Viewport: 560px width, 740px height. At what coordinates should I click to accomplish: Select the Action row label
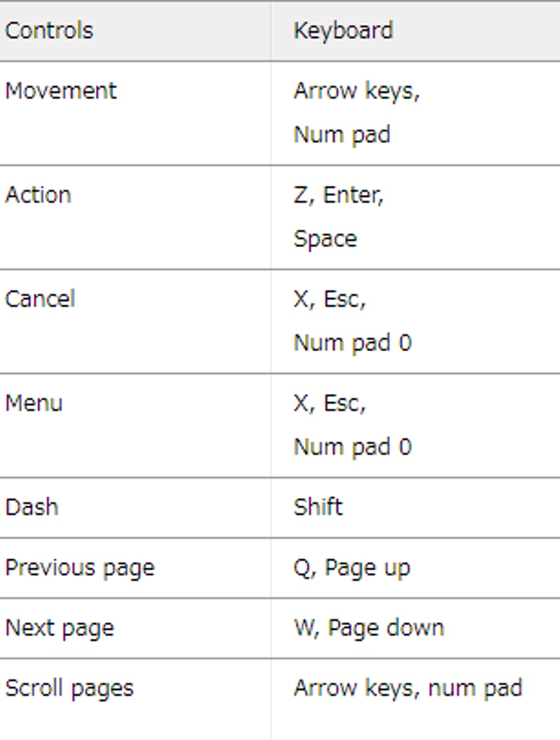pyautogui.click(x=38, y=195)
